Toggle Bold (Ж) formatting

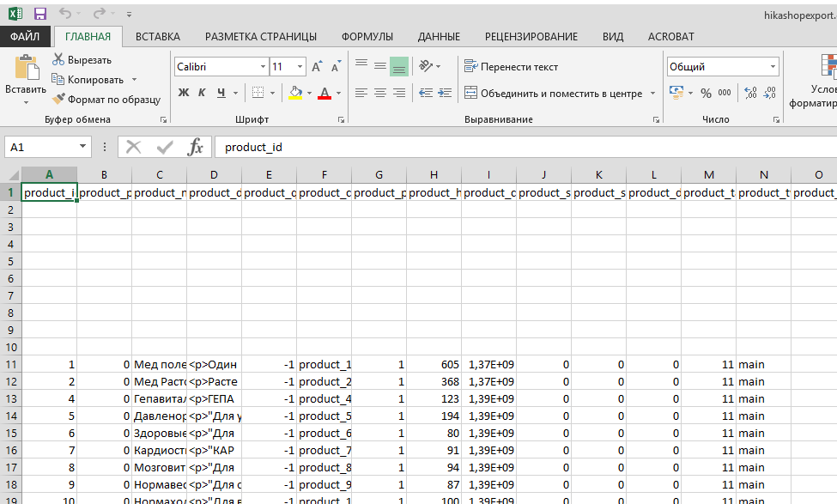[184, 93]
